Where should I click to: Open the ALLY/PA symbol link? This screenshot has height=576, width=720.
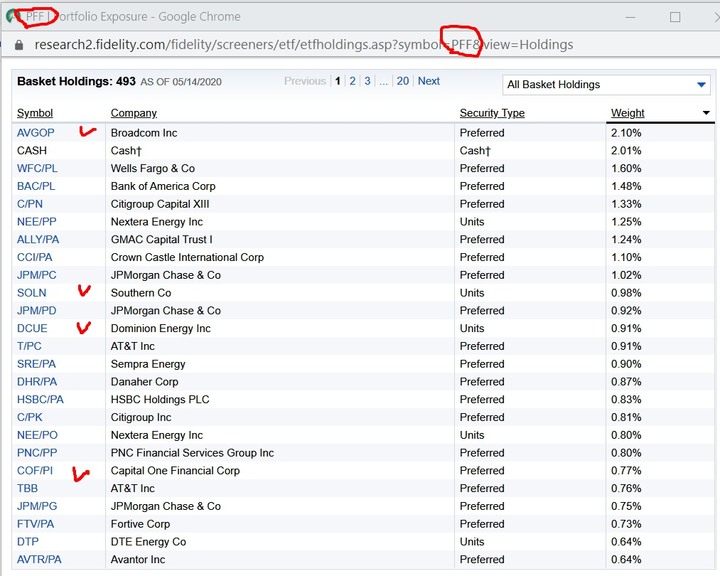[38, 239]
